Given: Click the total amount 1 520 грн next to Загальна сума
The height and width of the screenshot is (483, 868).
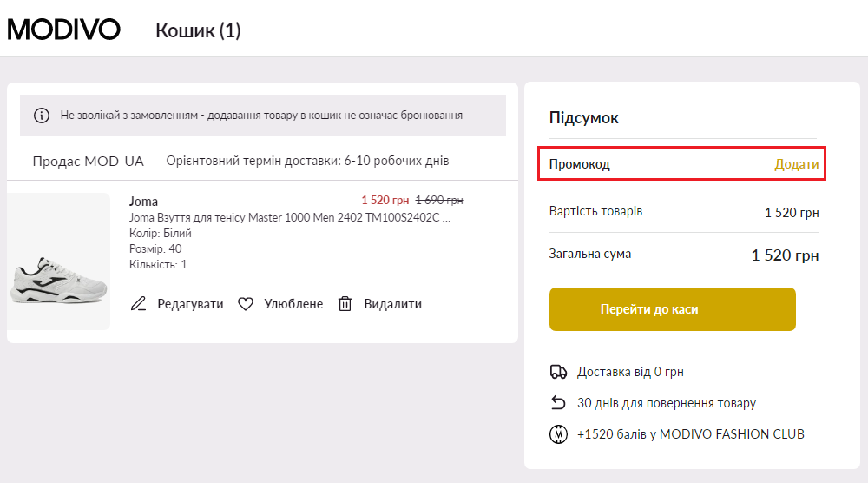Looking at the screenshot, I should [785, 255].
